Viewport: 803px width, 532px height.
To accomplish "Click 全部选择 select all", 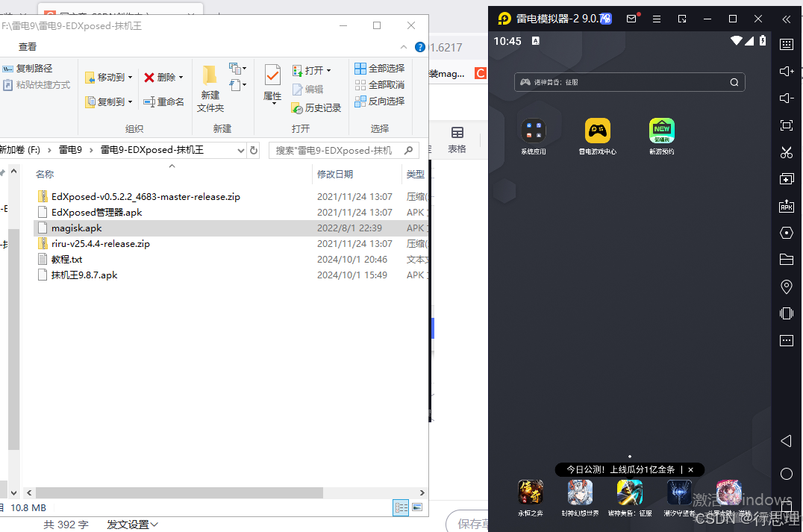I will click(379, 68).
